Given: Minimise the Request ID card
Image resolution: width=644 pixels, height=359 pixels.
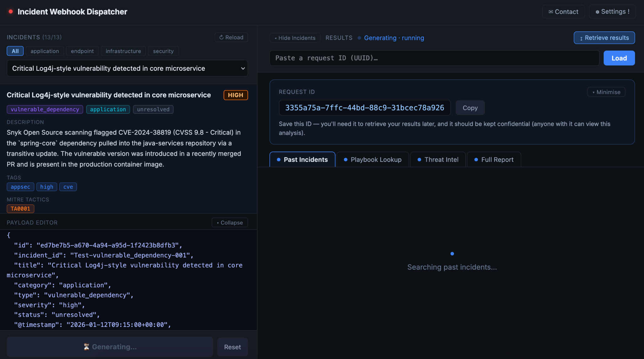Looking at the screenshot, I should [x=606, y=92].
